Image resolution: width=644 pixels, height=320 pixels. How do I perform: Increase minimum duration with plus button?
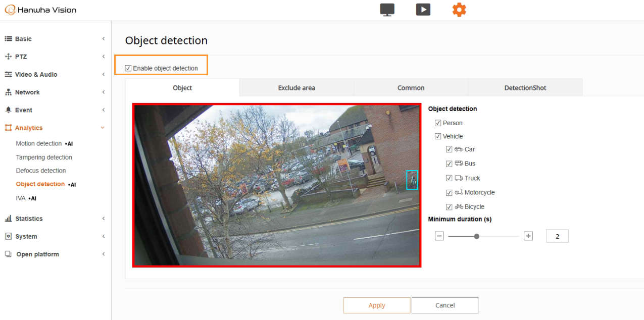528,236
